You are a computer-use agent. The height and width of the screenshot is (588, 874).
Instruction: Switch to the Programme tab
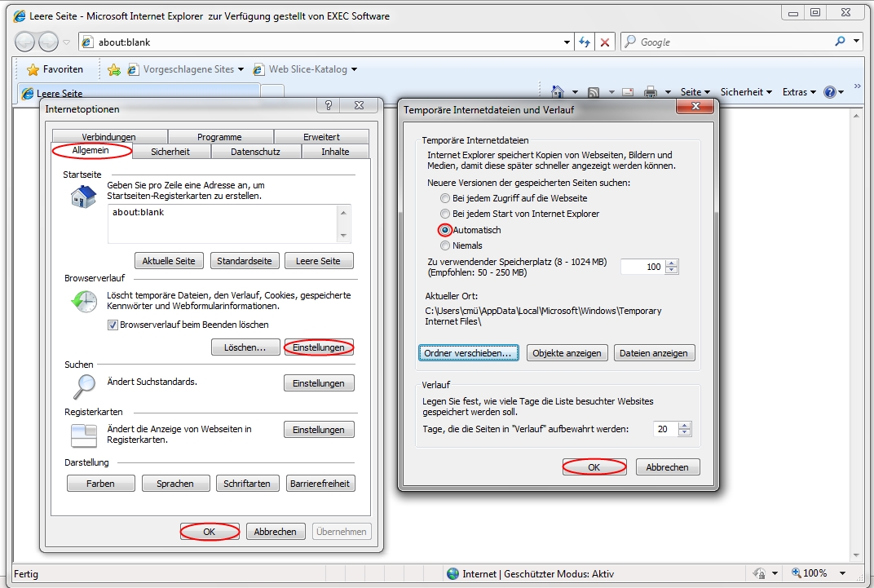(x=219, y=137)
